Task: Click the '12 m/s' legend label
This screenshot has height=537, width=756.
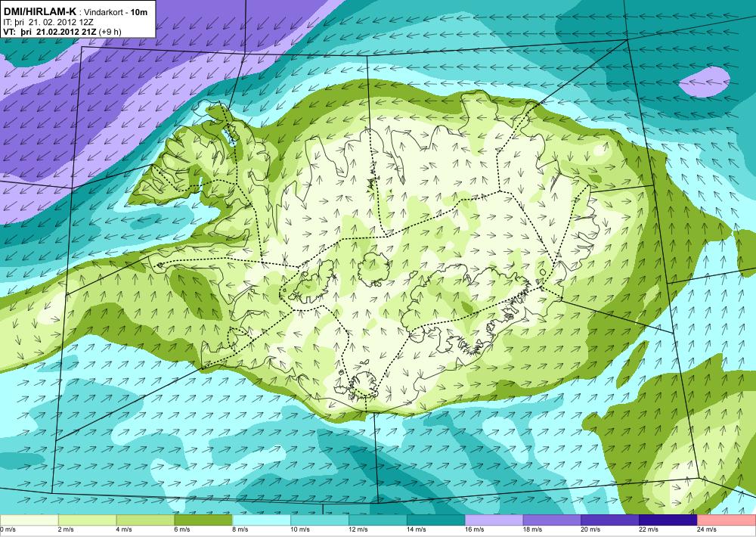Action: (358, 529)
